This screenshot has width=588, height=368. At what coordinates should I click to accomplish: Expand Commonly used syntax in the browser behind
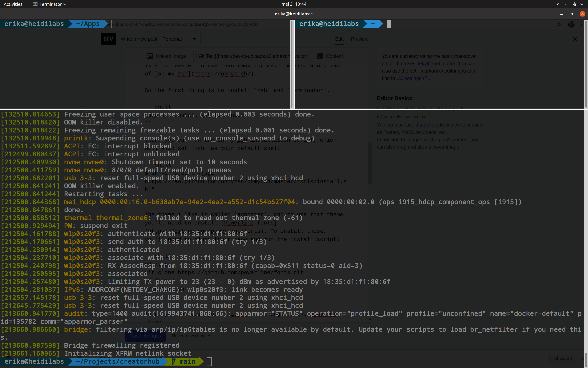pyautogui.click(x=401, y=117)
